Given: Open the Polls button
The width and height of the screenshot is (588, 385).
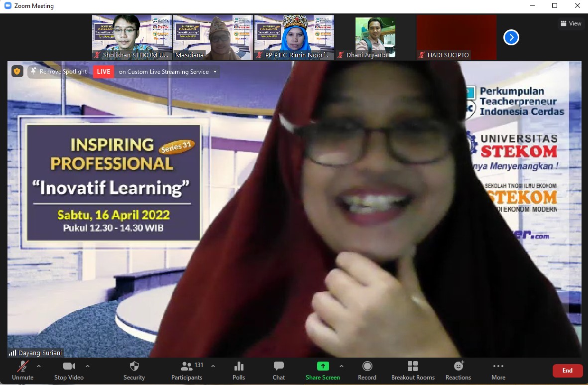Looking at the screenshot, I should 238,371.
